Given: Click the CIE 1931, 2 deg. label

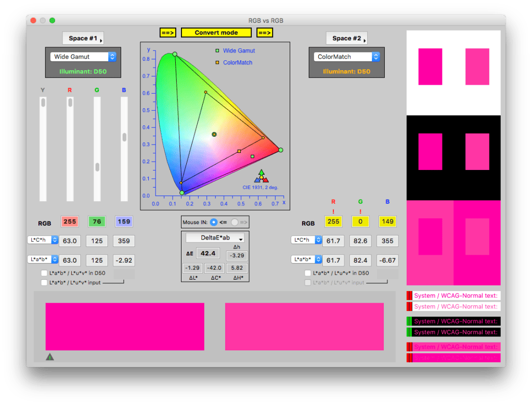Looking at the screenshot, I should pos(260,187).
